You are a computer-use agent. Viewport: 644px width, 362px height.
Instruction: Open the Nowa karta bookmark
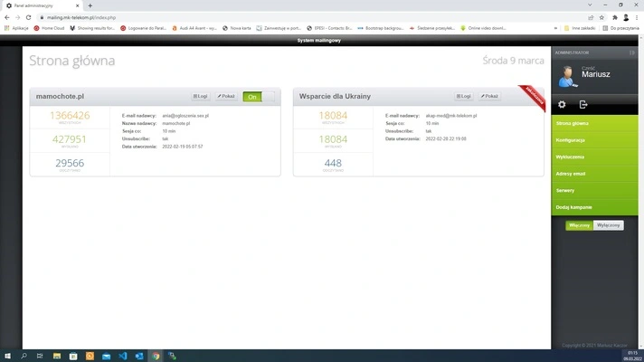point(237,28)
